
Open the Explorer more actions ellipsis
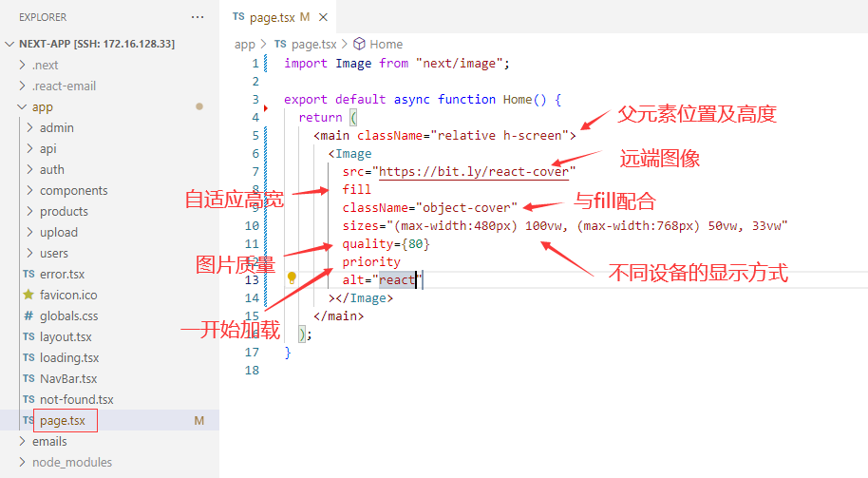click(x=198, y=17)
